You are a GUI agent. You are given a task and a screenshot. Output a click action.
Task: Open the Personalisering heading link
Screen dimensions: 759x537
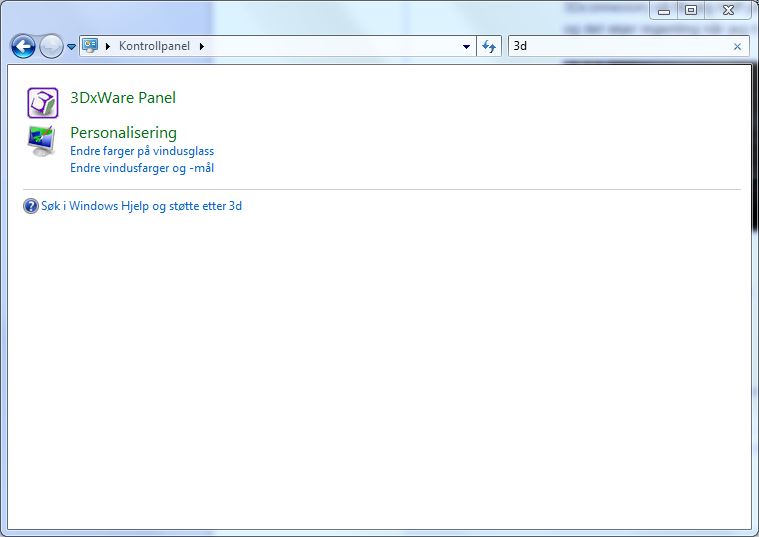(x=123, y=133)
